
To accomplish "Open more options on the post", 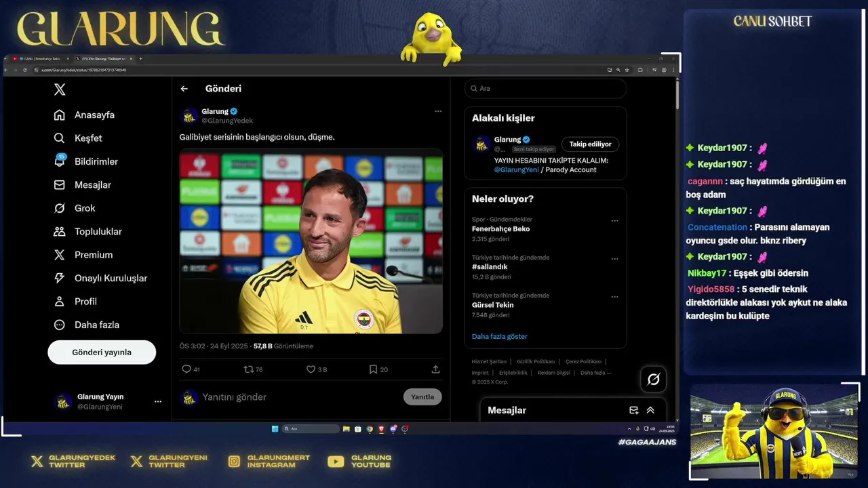I will (x=438, y=111).
